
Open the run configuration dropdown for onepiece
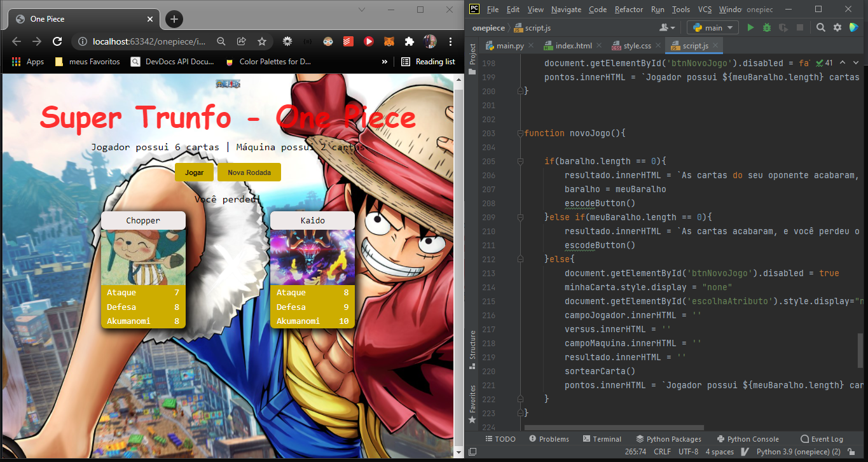pos(712,27)
